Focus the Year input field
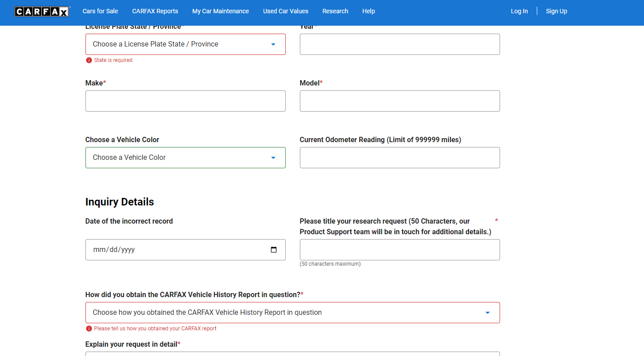The height and width of the screenshot is (356, 644). pyautogui.click(x=400, y=44)
